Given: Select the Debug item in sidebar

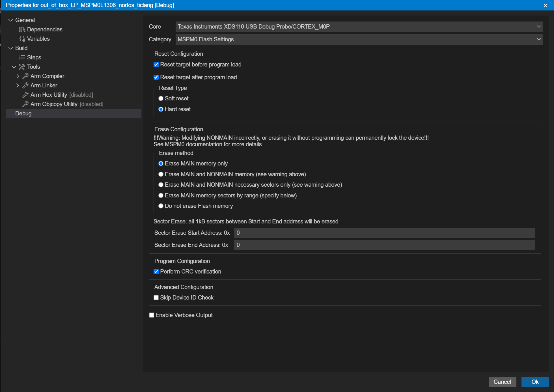Looking at the screenshot, I should point(23,113).
